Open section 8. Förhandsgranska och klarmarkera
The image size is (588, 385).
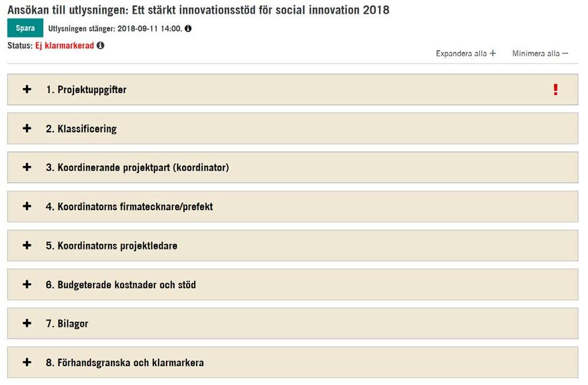pos(292,363)
